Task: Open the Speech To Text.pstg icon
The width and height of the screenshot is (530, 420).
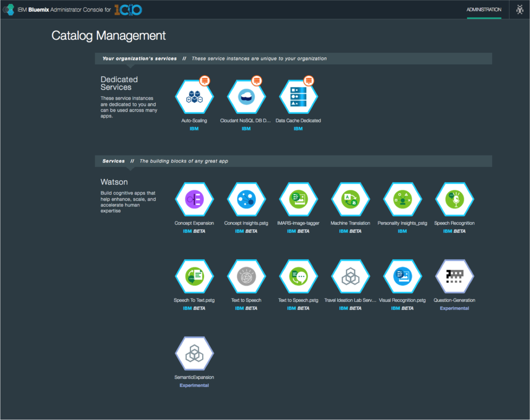Action: click(194, 276)
